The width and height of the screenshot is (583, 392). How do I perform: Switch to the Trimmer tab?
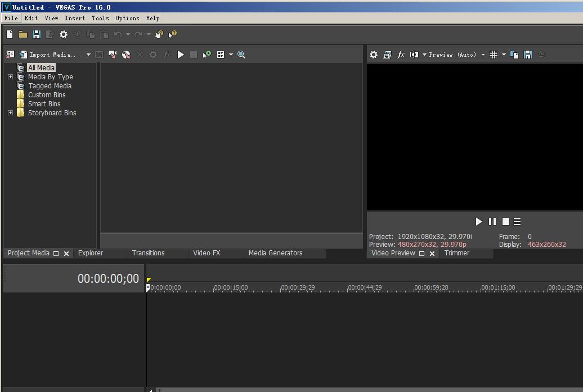pos(457,253)
